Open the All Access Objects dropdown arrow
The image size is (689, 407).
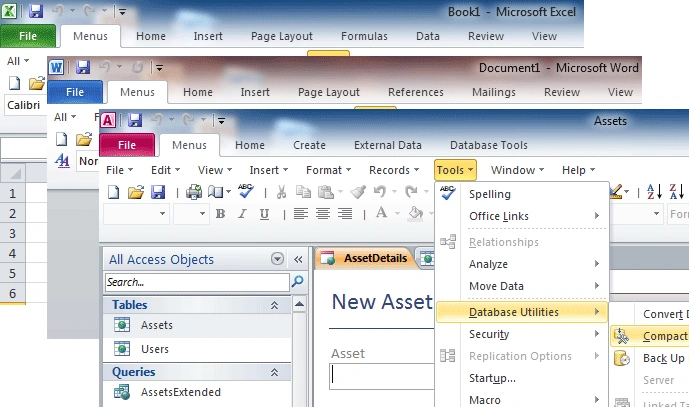coord(277,260)
